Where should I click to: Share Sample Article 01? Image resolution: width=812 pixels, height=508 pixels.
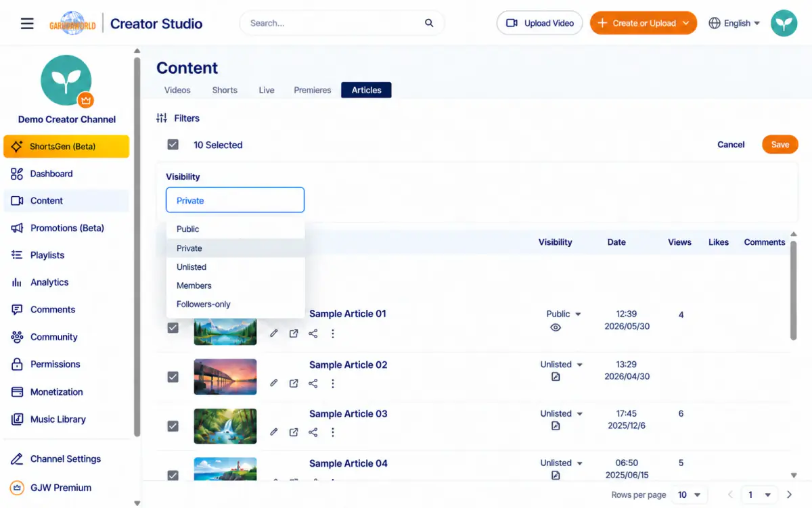coord(313,333)
